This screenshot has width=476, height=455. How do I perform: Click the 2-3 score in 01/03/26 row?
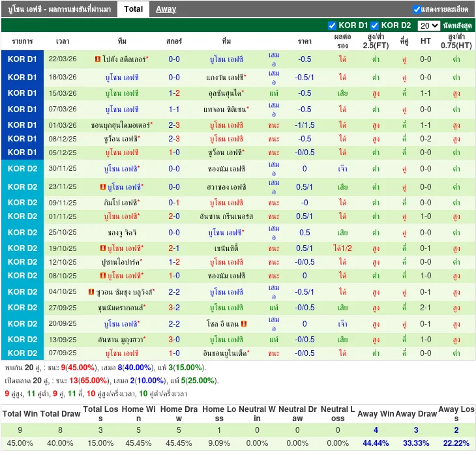pyautogui.click(x=174, y=125)
